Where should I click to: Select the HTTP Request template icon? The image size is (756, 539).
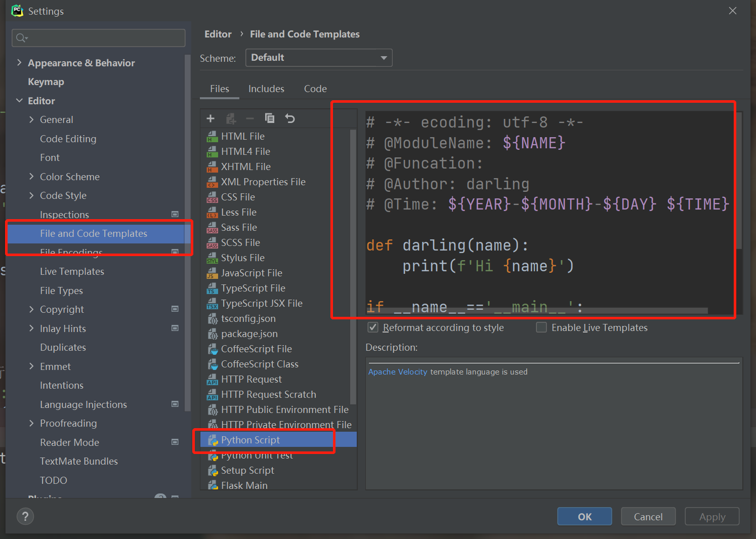(x=213, y=380)
